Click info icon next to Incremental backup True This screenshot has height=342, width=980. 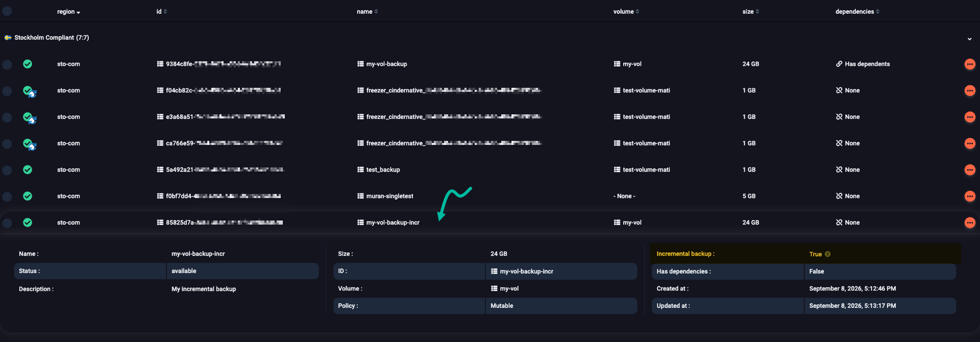pos(827,254)
